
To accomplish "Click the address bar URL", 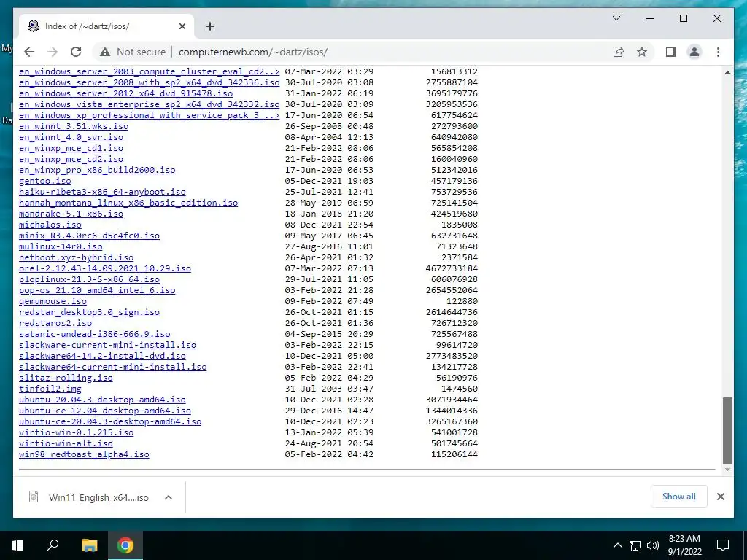I will (x=253, y=52).
